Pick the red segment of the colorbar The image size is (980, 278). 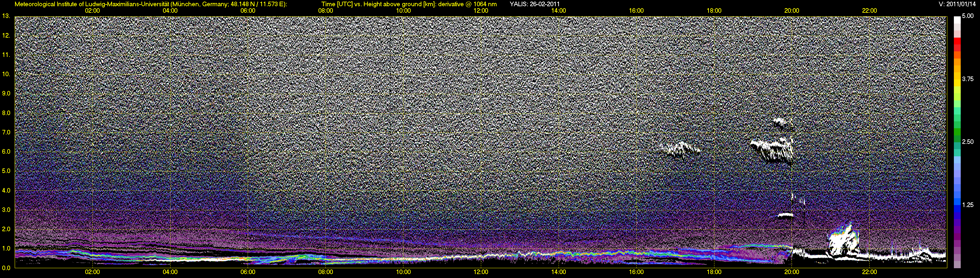[x=957, y=41]
